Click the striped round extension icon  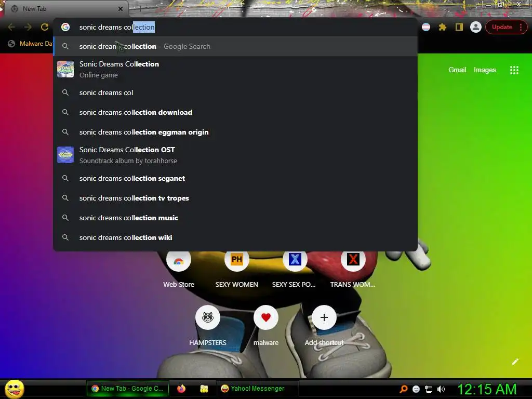point(426,27)
